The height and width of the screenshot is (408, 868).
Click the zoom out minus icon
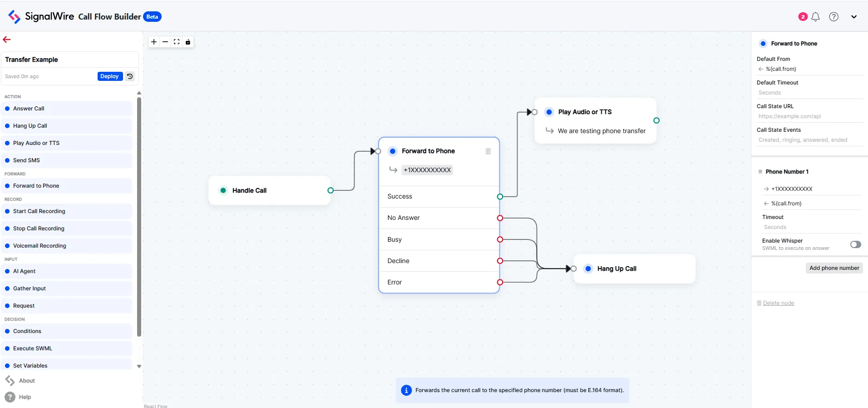click(165, 42)
